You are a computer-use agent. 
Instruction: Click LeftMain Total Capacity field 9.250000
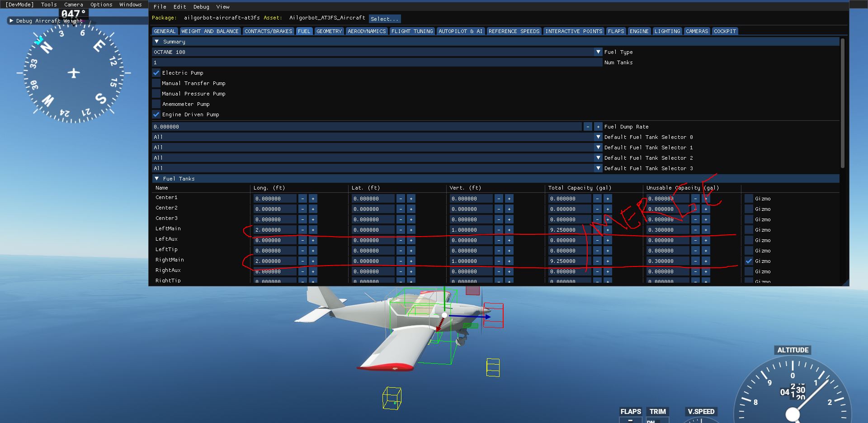tap(570, 230)
